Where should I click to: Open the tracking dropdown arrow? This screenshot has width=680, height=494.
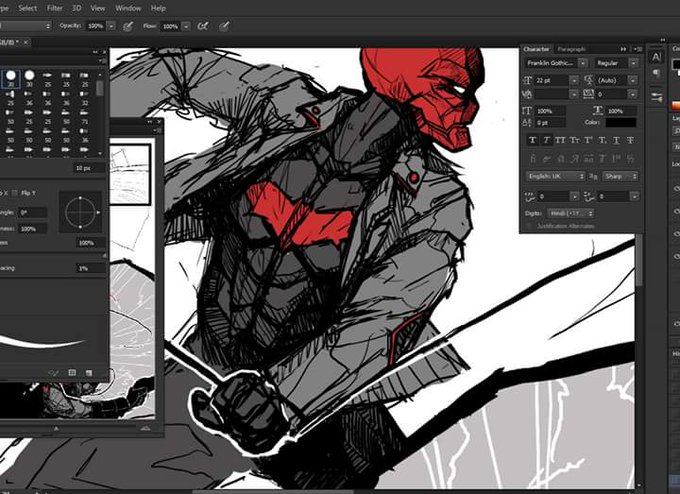pyautogui.click(x=633, y=94)
